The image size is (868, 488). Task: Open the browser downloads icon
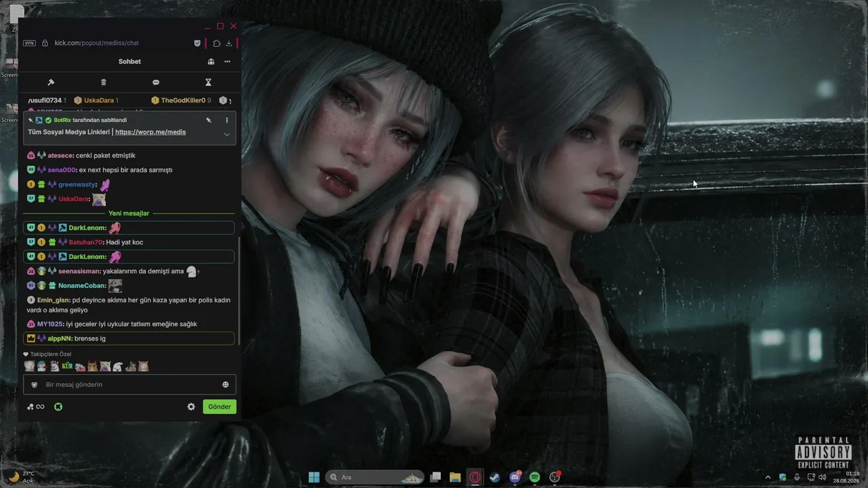[x=229, y=43]
